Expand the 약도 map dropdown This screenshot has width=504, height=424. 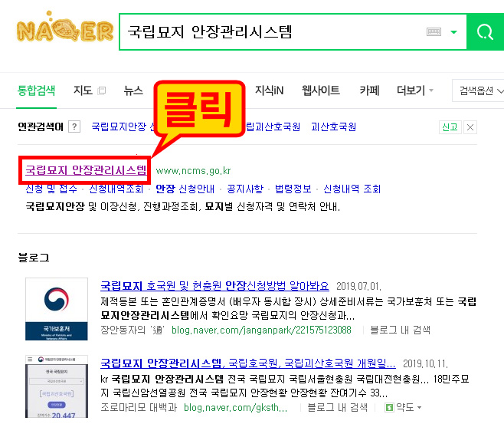click(409, 408)
